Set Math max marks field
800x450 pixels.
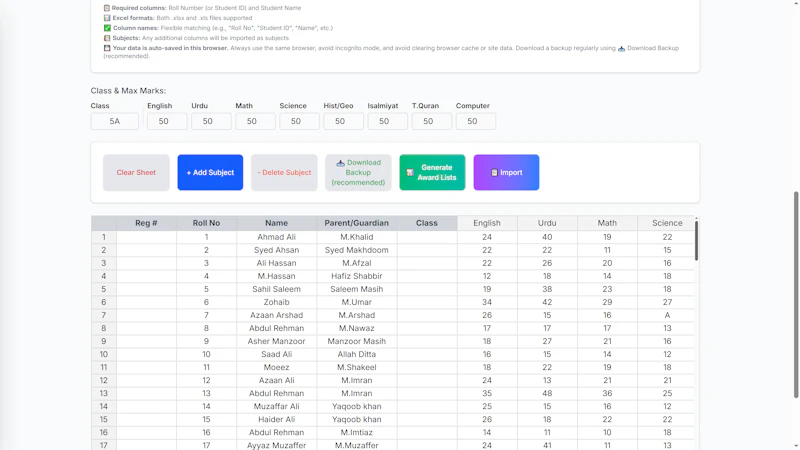click(255, 121)
